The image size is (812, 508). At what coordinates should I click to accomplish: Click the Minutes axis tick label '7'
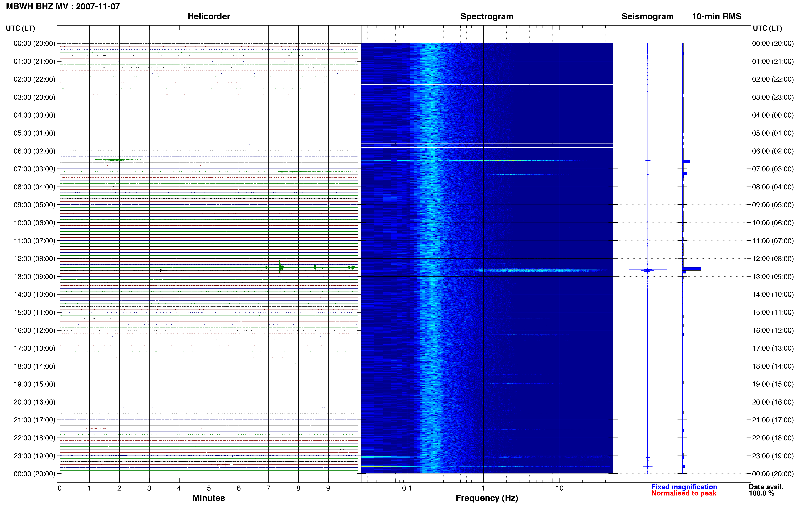click(269, 488)
